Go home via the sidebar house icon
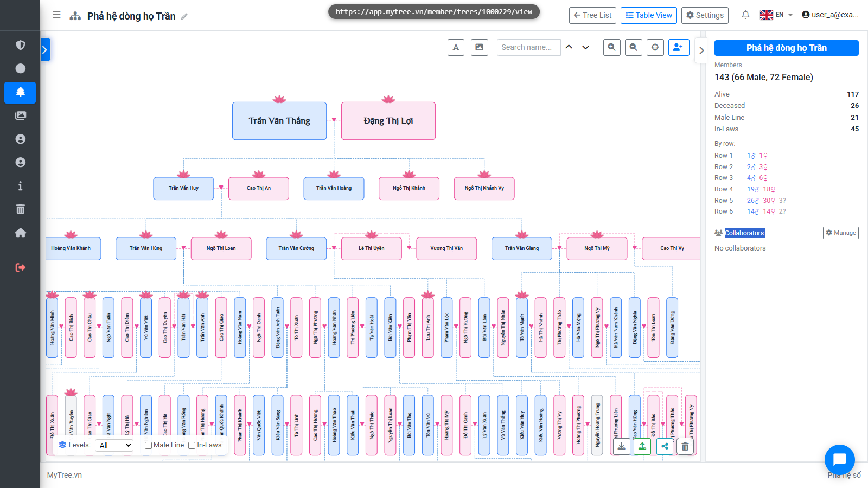The height and width of the screenshot is (488, 868). pyautogui.click(x=20, y=233)
